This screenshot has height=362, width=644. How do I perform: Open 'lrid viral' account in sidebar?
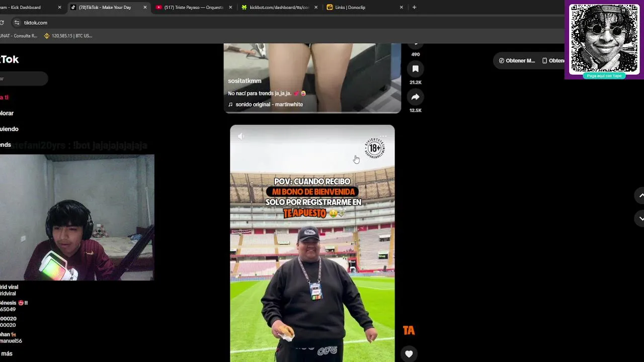(x=9, y=290)
